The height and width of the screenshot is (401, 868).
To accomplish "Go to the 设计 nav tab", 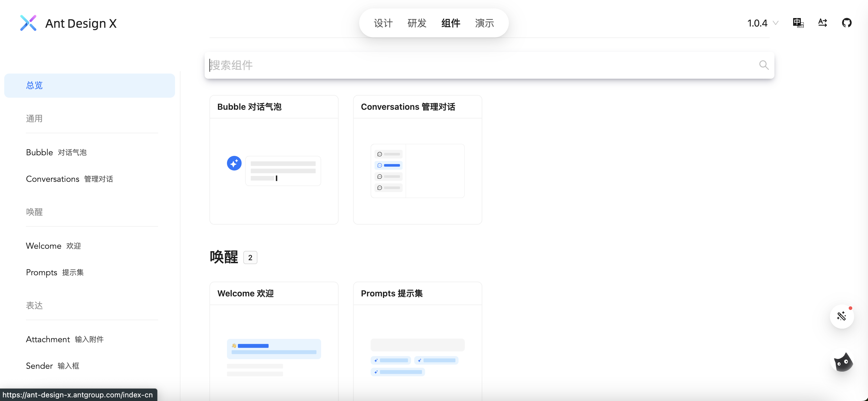I will point(383,23).
